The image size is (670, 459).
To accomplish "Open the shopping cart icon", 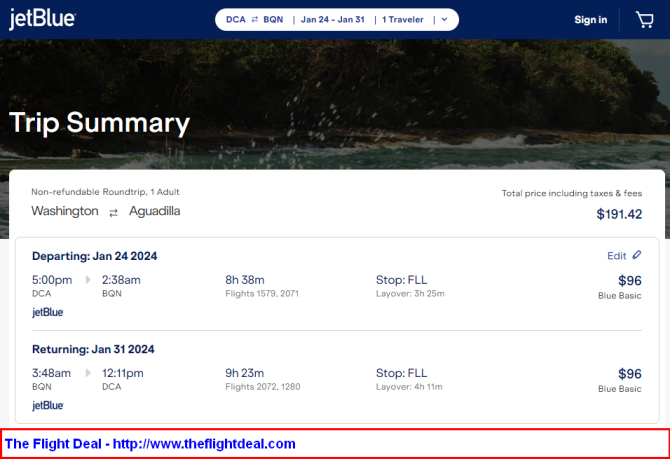I will [645, 20].
